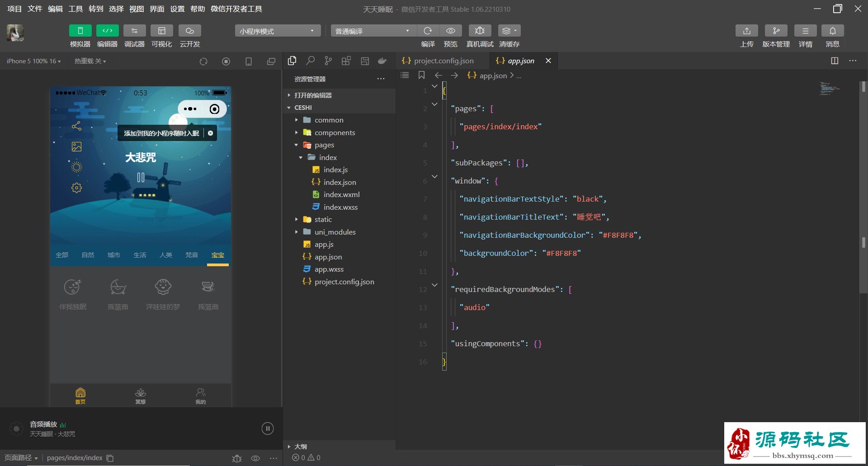Click the bookmark icon in breadcrumb bar
868x466 pixels.
421,75
